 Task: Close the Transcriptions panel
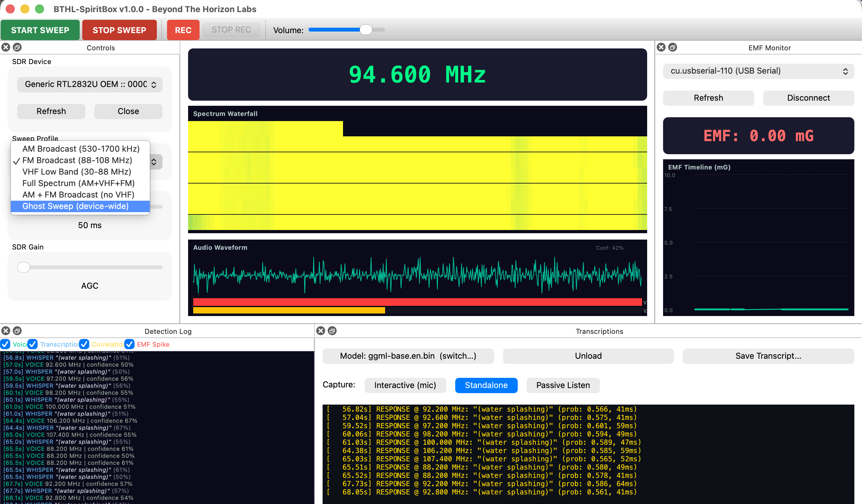pos(321,331)
